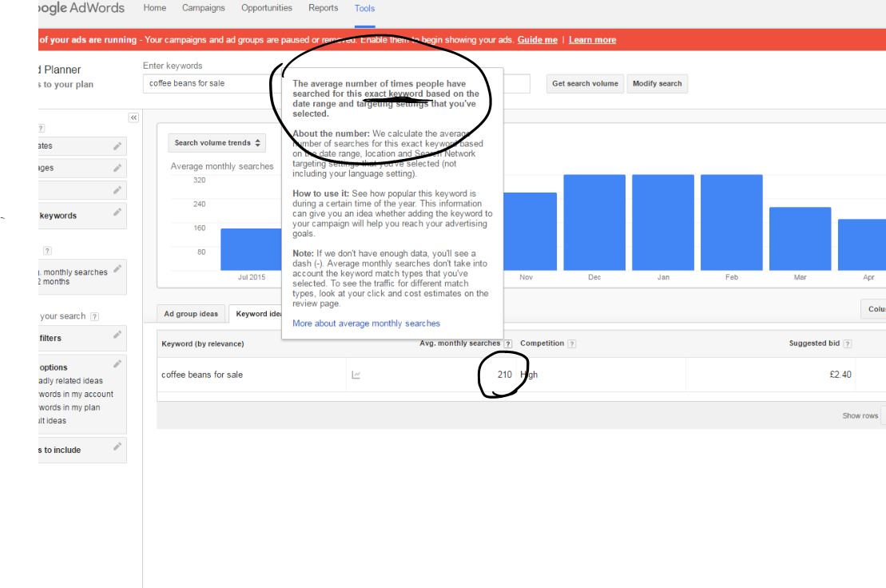Sort by the 'Keyword (by relevance)' column header
The image size is (886, 588).
203,344
